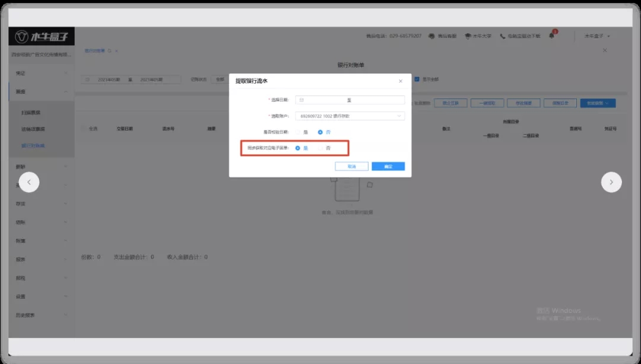
Task: Select 否 for 同步获取对应电子回单
Action: 320,148
